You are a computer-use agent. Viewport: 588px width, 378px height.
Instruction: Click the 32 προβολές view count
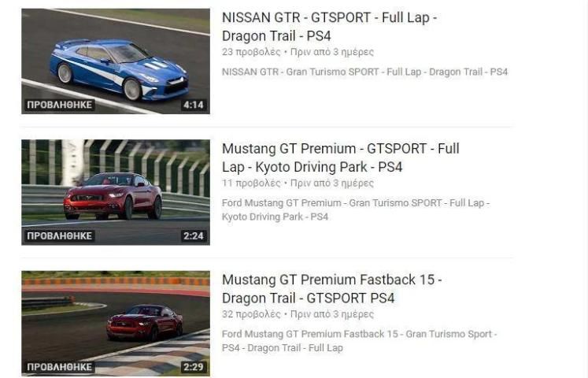tap(251, 314)
